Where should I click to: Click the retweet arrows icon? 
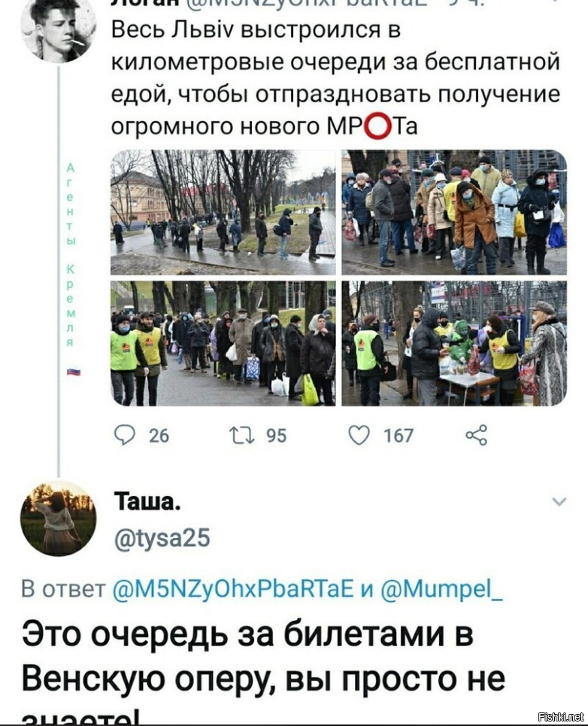(242, 436)
